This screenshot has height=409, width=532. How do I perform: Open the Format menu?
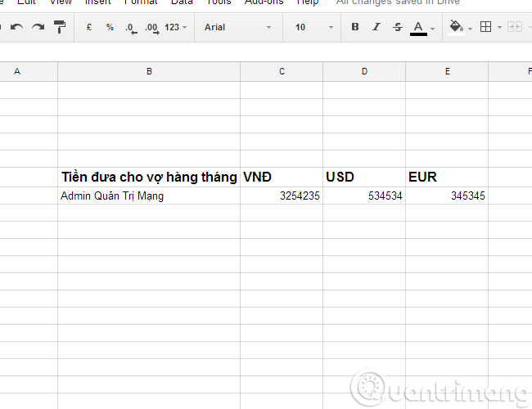(x=141, y=2)
